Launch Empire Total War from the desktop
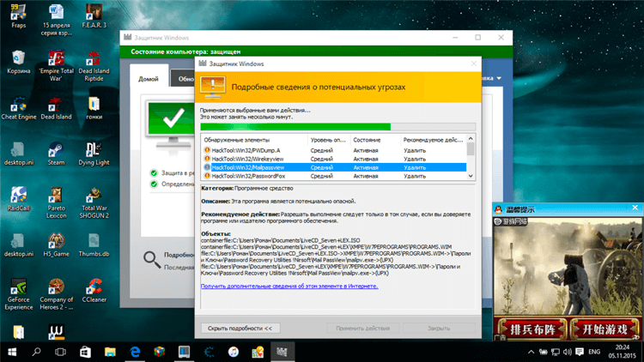This screenshot has height=362, width=644. pyautogui.click(x=57, y=65)
